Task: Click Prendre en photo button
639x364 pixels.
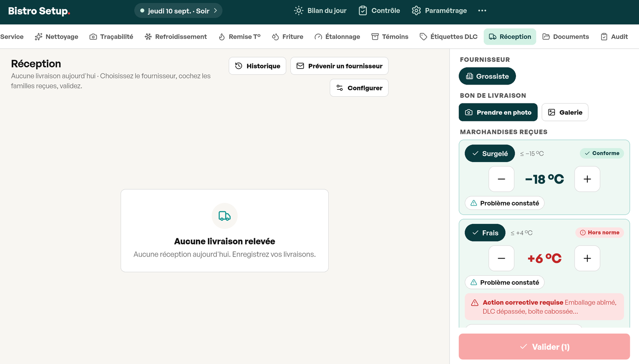Action: [498, 112]
